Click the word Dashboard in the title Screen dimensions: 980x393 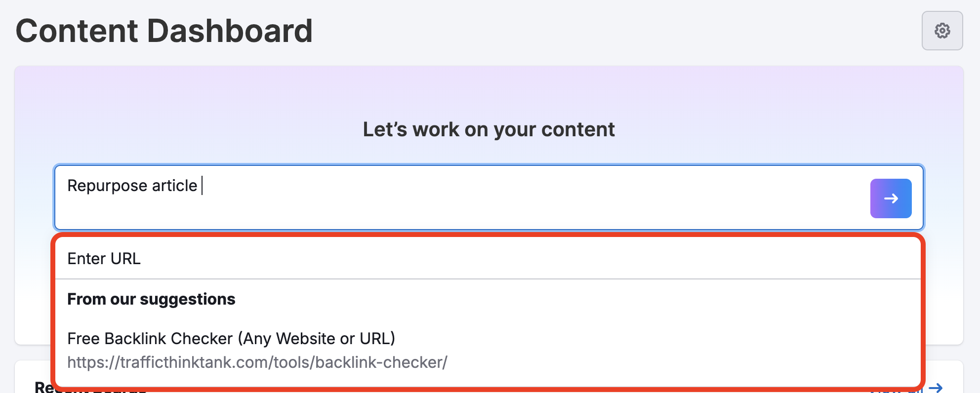pos(230,31)
